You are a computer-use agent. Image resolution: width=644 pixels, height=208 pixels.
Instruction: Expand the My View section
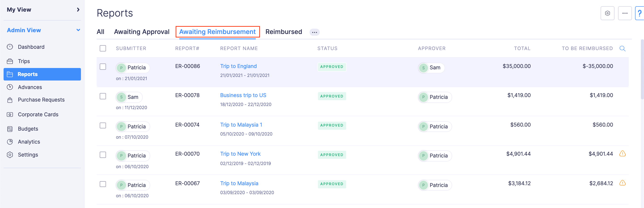coord(78,9)
